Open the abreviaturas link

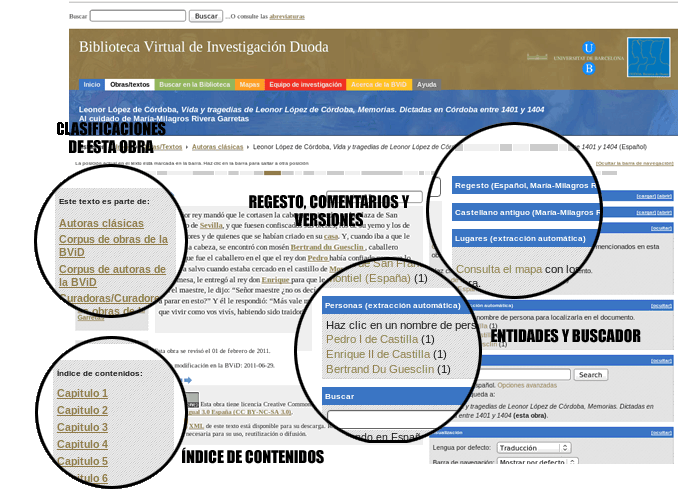tap(287, 16)
